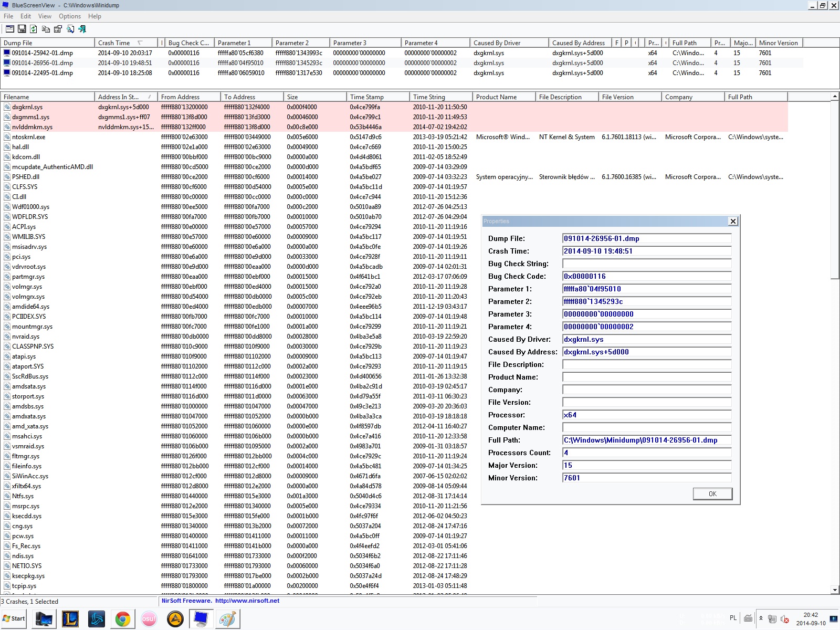This screenshot has height=630, width=840.
Task: Select the dxgmms1.sys driver row
Action: (394, 117)
